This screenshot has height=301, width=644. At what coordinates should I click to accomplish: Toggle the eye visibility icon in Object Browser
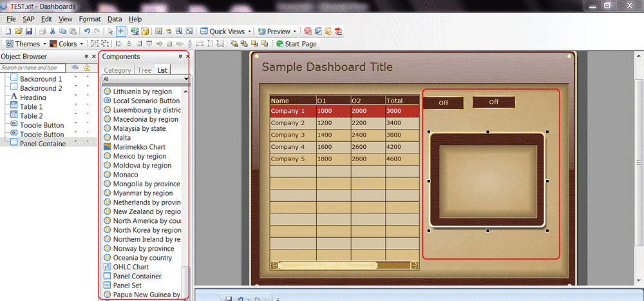pyautogui.click(x=75, y=68)
